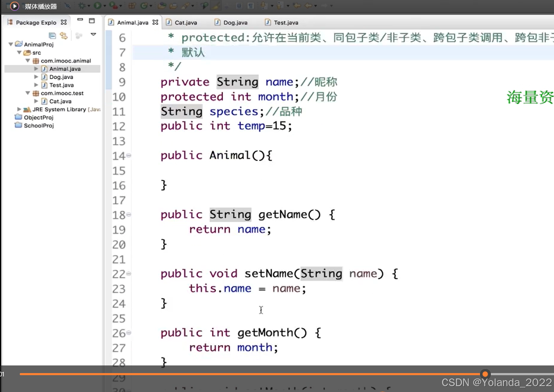Screen dimensions: 554x392
Task: Click 'return month;' on line 27
Action: point(233,347)
